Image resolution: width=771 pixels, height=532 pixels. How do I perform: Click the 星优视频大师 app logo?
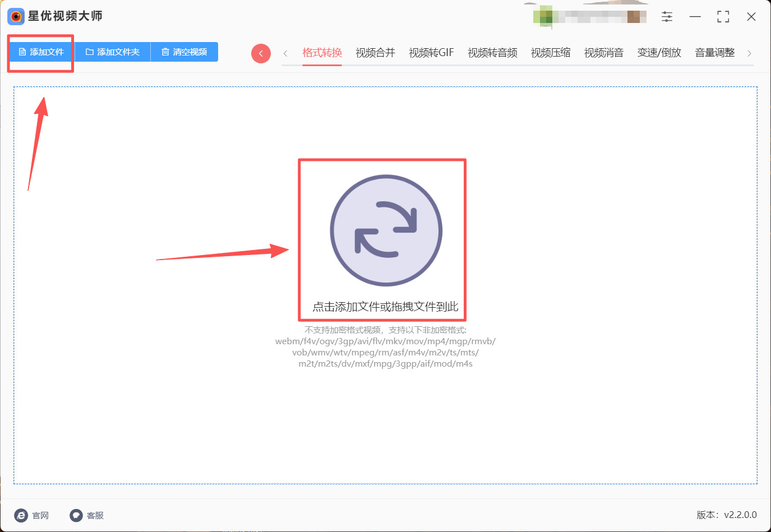pyautogui.click(x=16, y=16)
